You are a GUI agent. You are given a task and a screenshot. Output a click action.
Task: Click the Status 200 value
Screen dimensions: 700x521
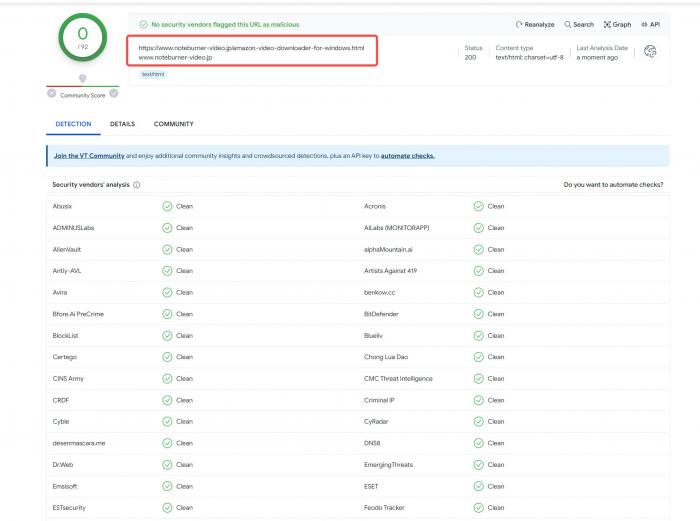470,58
